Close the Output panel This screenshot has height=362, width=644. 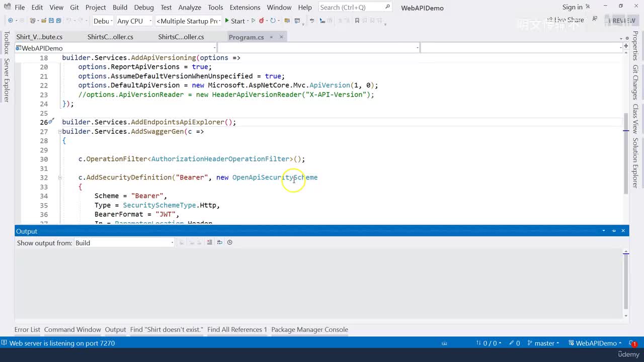coord(623,231)
